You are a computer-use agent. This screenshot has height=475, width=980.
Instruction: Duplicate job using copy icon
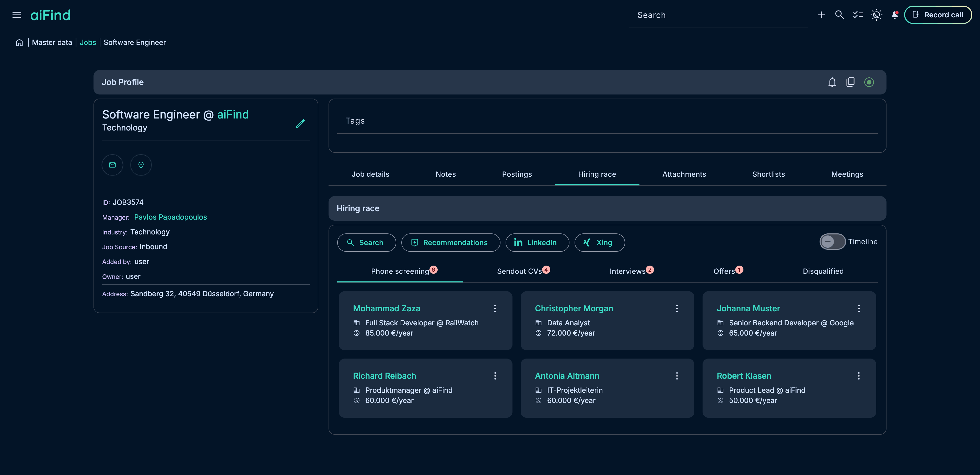tap(850, 82)
